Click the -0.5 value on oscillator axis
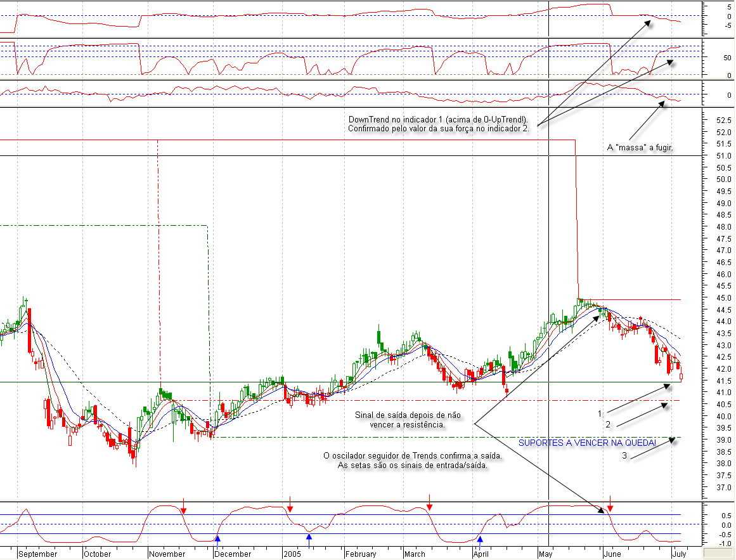This screenshot has width=736, height=560. 726,534
